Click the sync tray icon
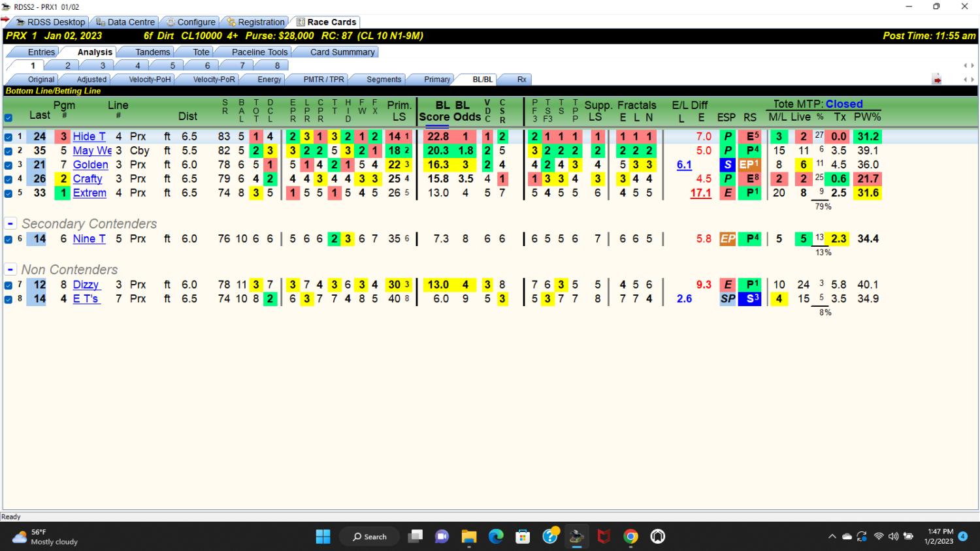 point(862,537)
